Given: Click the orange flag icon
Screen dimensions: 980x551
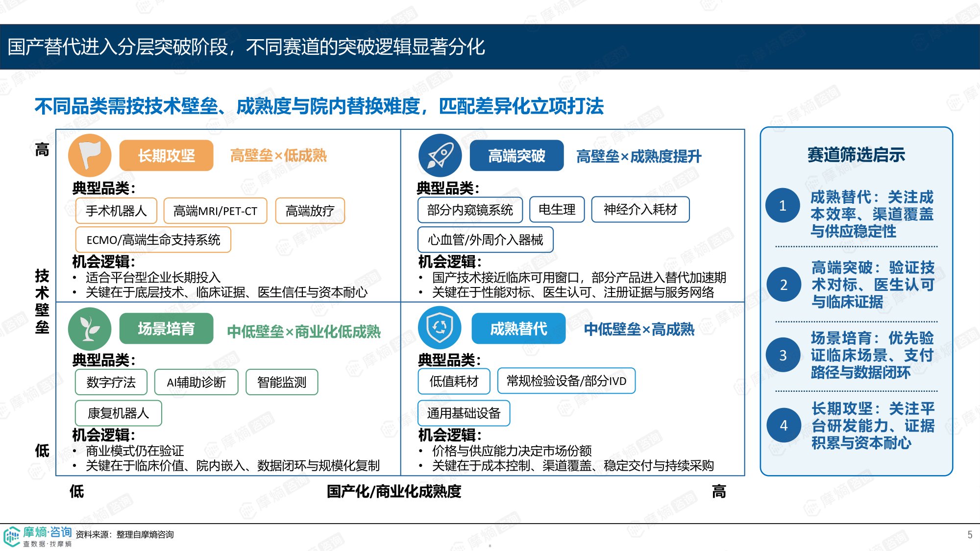Looking at the screenshot, I should point(90,155).
